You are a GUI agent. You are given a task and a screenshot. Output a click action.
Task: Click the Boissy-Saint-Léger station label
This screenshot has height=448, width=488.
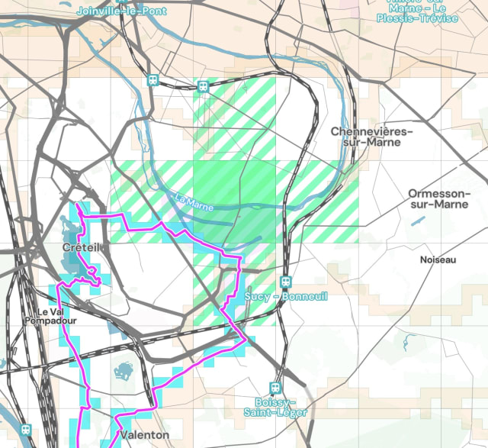coord(275,408)
